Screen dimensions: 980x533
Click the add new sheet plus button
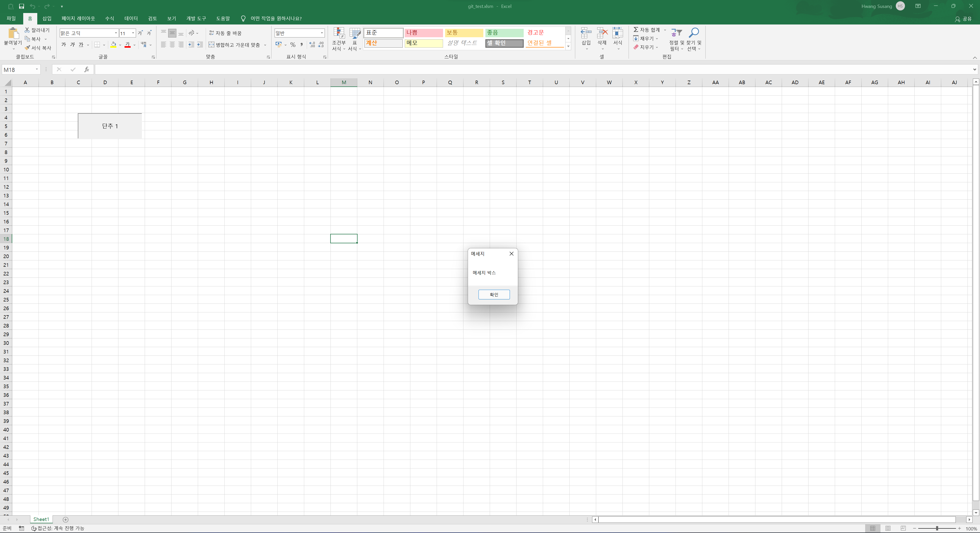(65, 520)
